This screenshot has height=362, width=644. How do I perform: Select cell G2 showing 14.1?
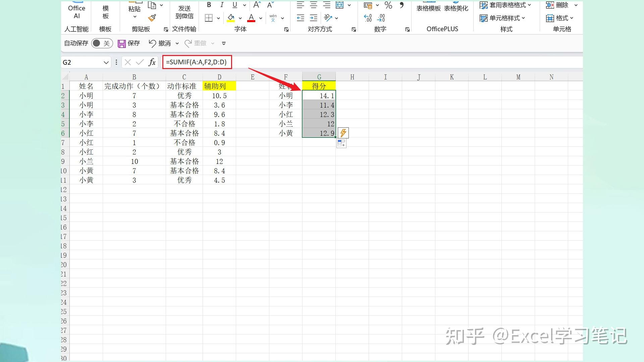click(319, 96)
